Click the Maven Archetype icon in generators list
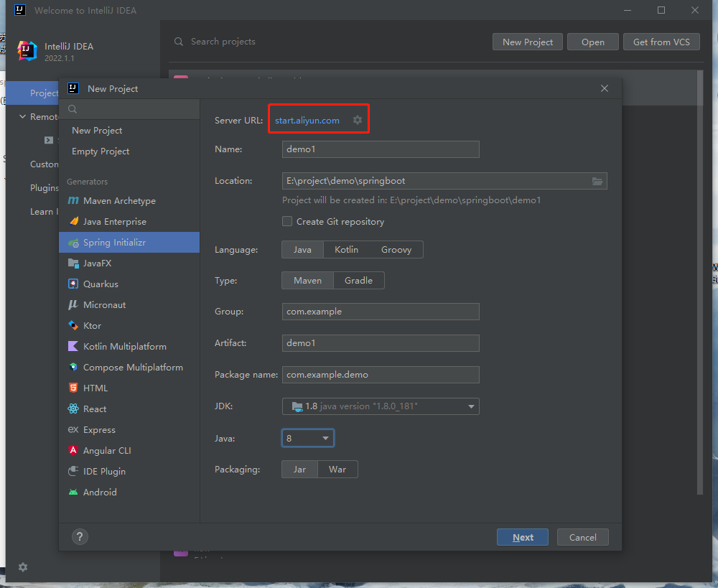Image resolution: width=718 pixels, height=588 pixels. pos(73,200)
